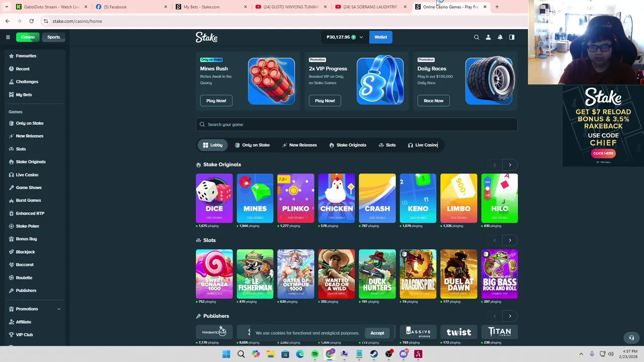Click the Stake Originals section heading
Image resolution: width=644 pixels, height=362 pixels.
point(222,164)
